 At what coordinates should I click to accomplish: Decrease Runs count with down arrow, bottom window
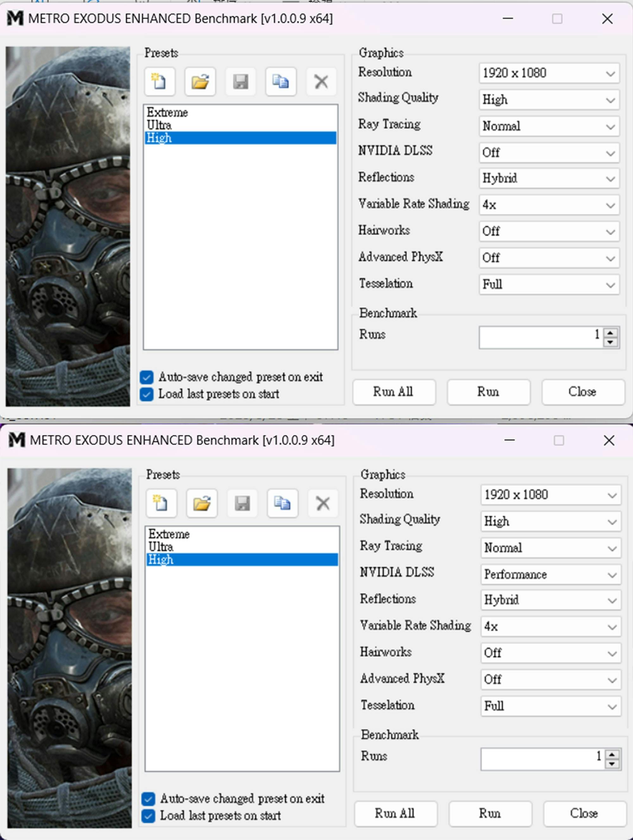[x=612, y=764]
